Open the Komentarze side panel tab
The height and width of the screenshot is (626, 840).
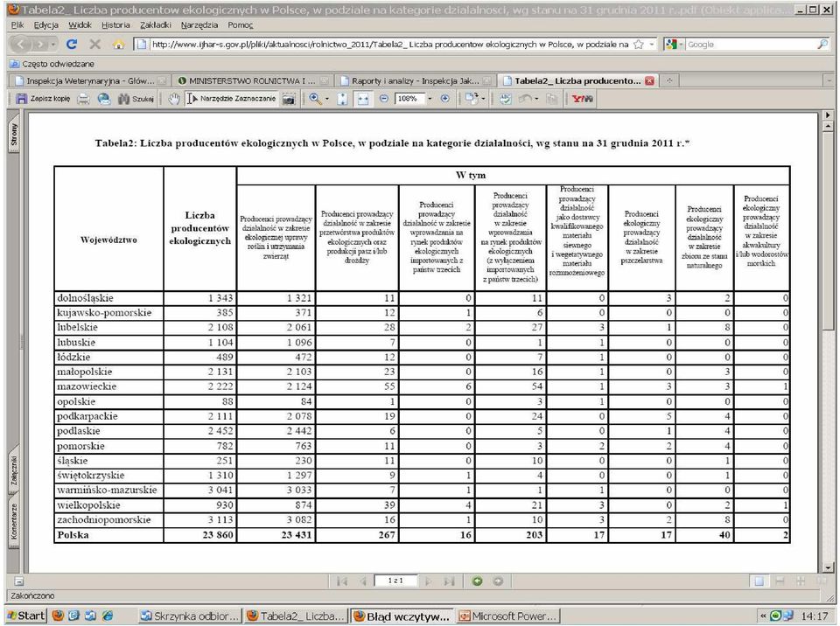14,521
